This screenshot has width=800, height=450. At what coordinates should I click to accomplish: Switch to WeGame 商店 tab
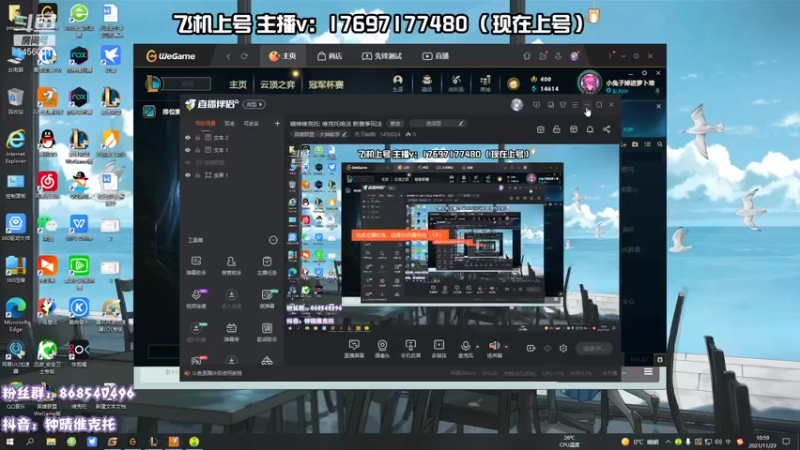coord(330,56)
